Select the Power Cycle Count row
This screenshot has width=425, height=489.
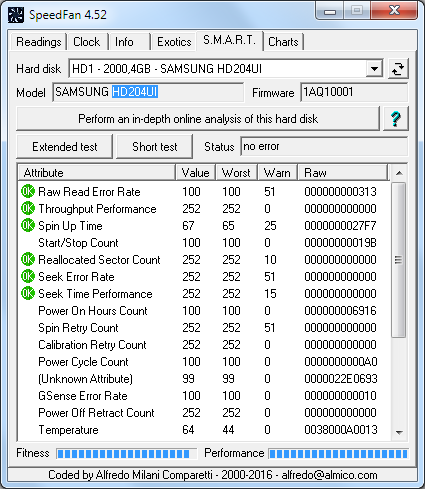pyautogui.click(x=204, y=362)
